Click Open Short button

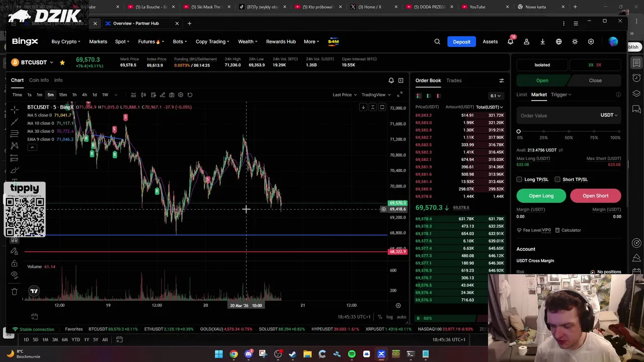pos(596,196)
